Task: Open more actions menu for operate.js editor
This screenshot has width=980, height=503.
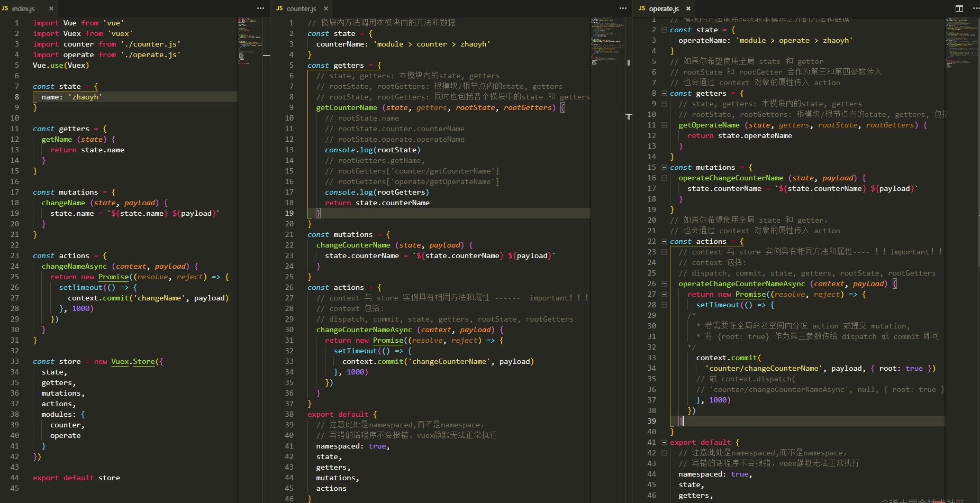Action: [x=975, y=8]
